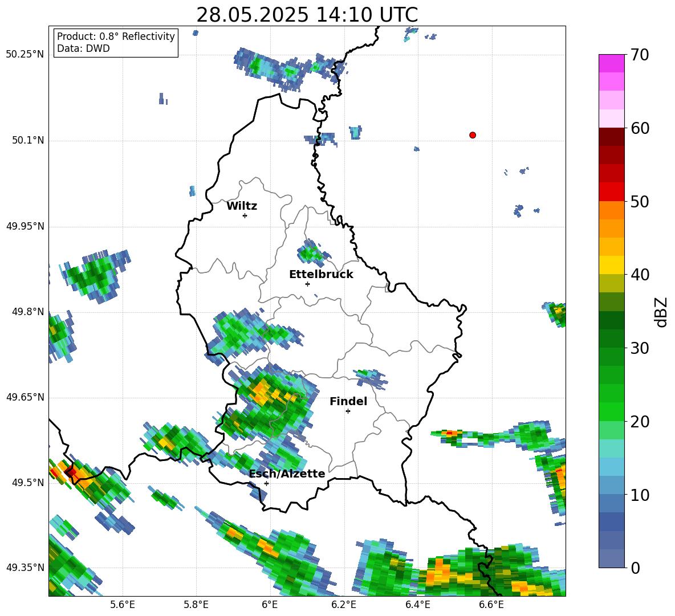Image resolution: width=675 pixels, height=616 pixels.
Task: Click the 49.8°N latitude label
Action: 28,312
